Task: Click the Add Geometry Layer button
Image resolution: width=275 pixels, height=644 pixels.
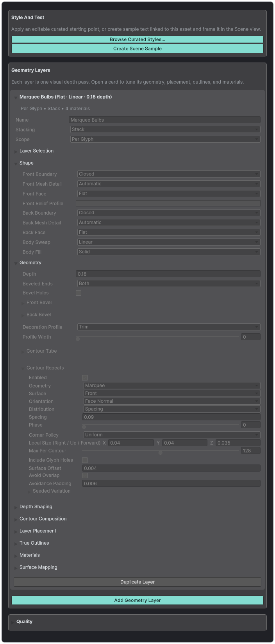Action: pos(137,600)
